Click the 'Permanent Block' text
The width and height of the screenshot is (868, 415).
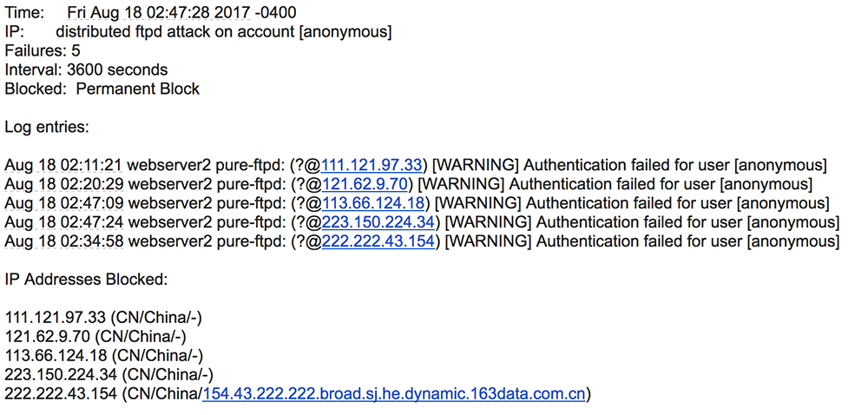tap(138, 89)
